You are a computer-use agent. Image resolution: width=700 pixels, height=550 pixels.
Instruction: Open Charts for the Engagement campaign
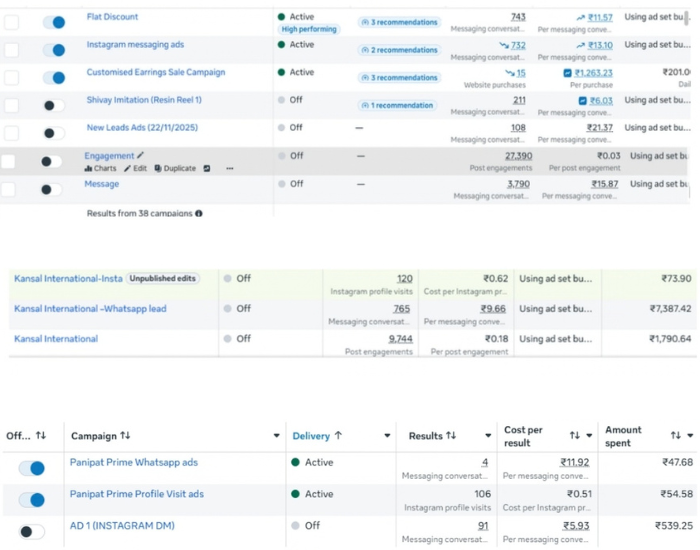100,168
